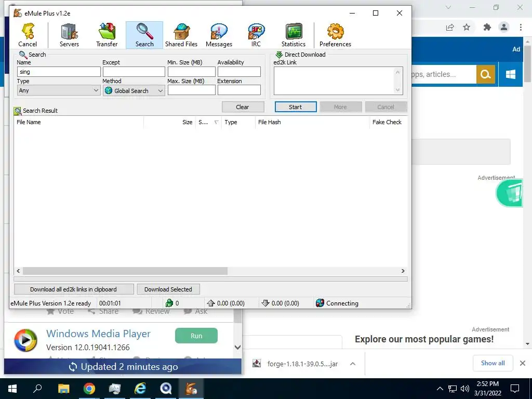Open Shared Files view
This screenshot has height=399, width=532.
181,35
